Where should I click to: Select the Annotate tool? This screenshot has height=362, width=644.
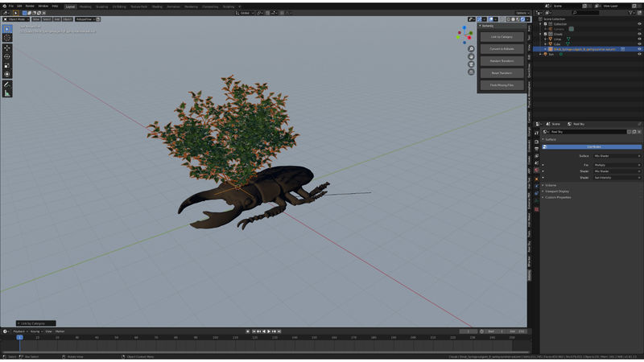pyautogui.click(x=7, y=84)
